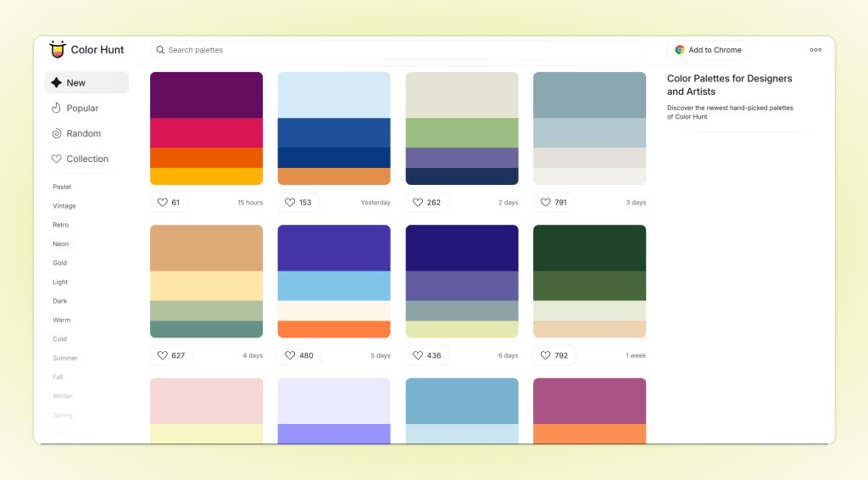Pick the dark purple swatch in 61-likes palette
This screenshot has height=480, width=868.
(x=207, y=95)
